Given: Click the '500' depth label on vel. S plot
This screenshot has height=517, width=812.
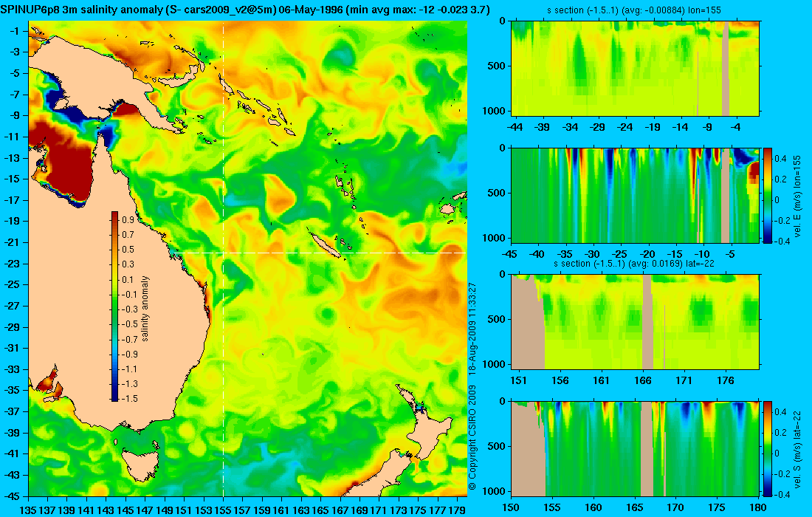Looking at the screenshot, I should point(498,446).
